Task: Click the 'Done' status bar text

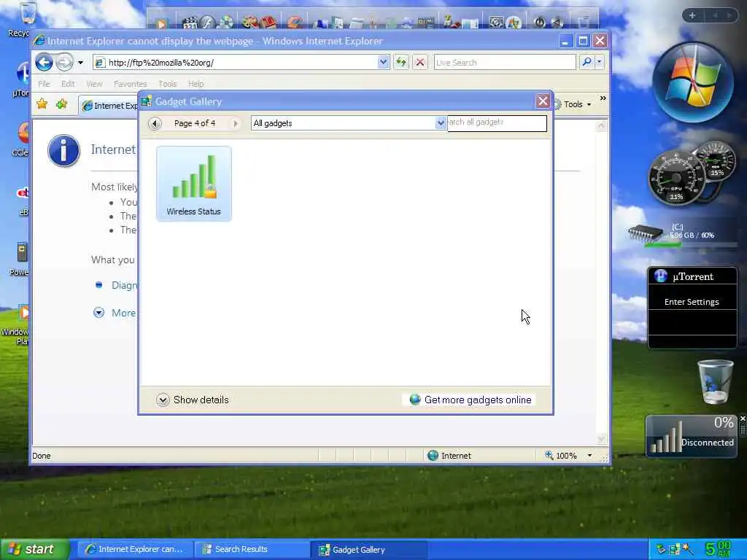Action: (42, 456)
